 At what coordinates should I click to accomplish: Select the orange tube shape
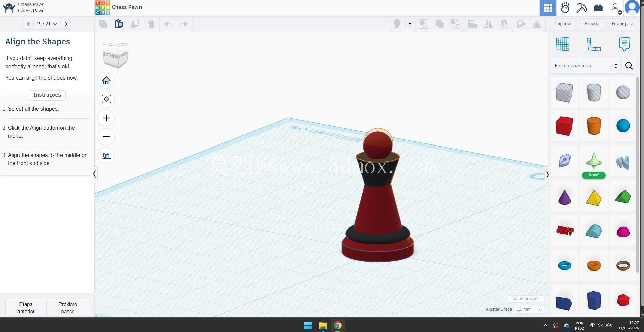point(594,266)
